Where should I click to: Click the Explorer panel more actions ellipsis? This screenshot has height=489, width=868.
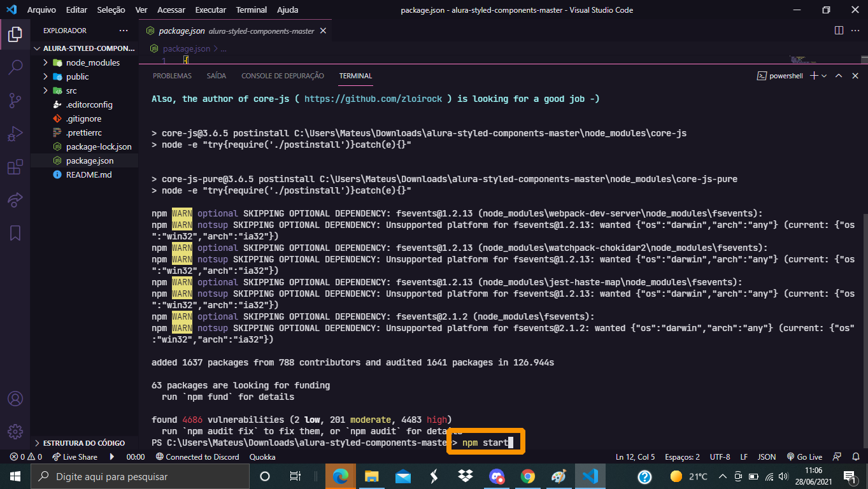coord(124,31)
